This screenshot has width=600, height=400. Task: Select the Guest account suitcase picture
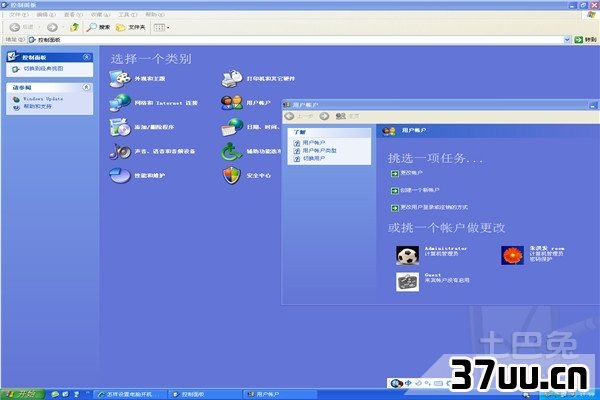tap(408, 282)
